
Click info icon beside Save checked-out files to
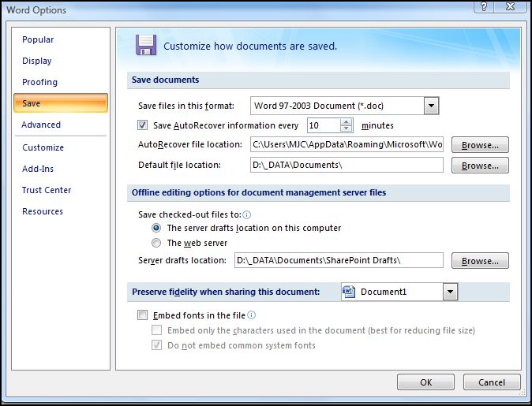[x=247, y=214]
